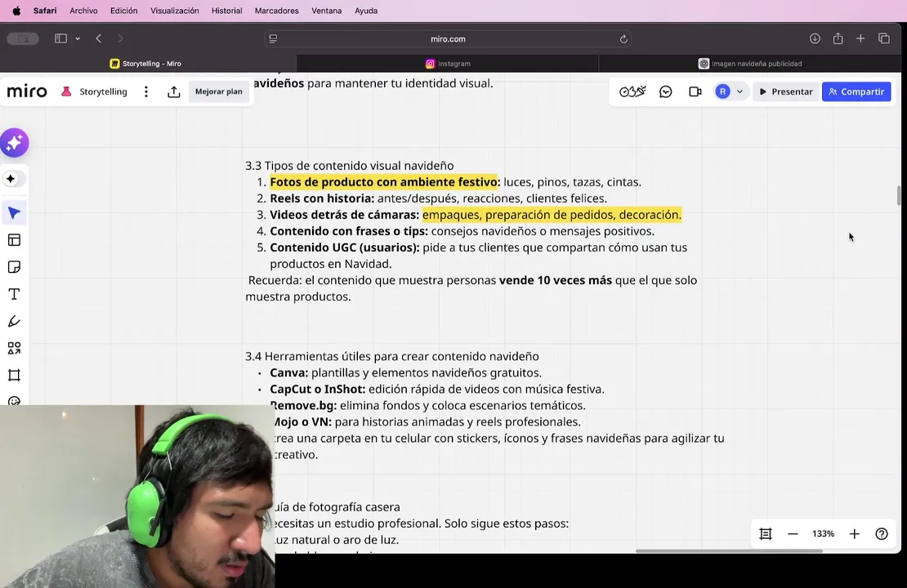The height and width of the screenshot is (588, 907).
Task: Click the 133% zoom level
Action: point(823,533)
